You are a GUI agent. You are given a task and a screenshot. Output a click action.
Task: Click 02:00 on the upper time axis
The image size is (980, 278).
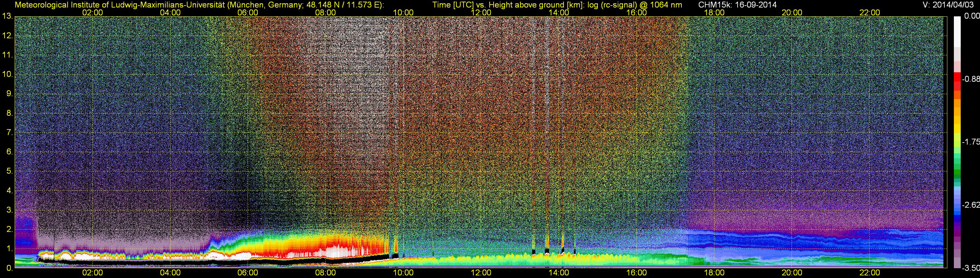click(x=92, y=12)
